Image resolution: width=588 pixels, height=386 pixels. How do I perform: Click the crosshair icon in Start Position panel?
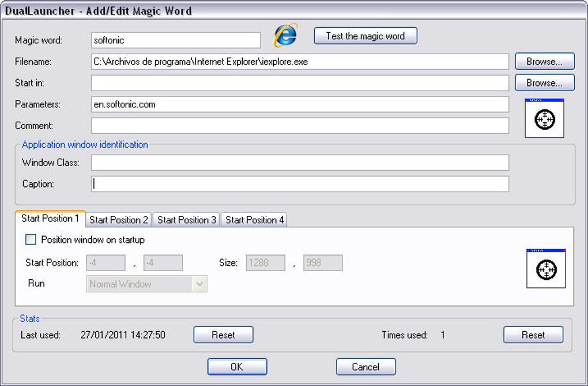point(546,269)
